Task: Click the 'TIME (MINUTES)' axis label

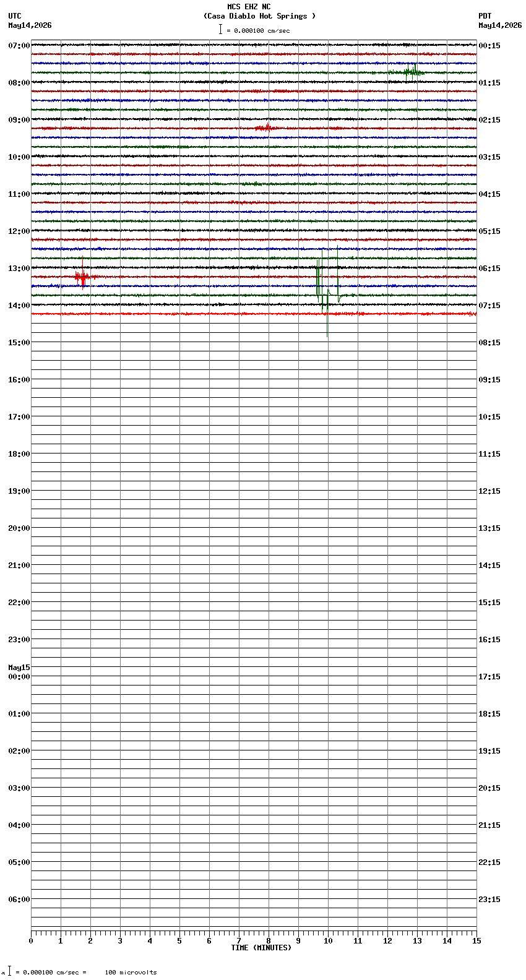Action: coord(261,948)
